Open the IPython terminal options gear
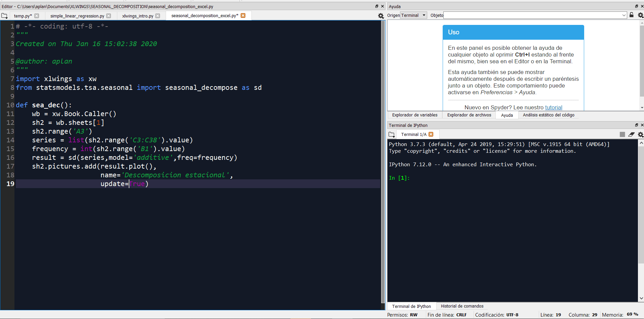 click(640, 135)
